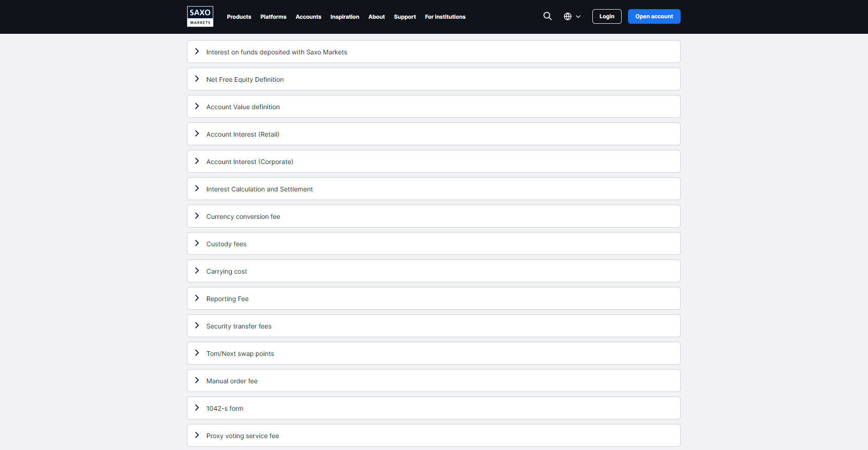Expand Carrying cost section

[x=433, y=271]
